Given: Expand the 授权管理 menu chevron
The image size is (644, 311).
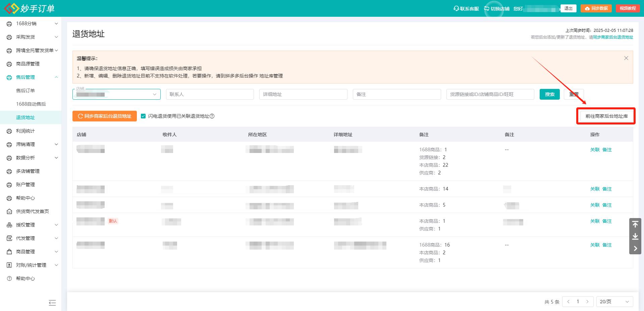Looking at the screenshot, I should pos(56,225).
